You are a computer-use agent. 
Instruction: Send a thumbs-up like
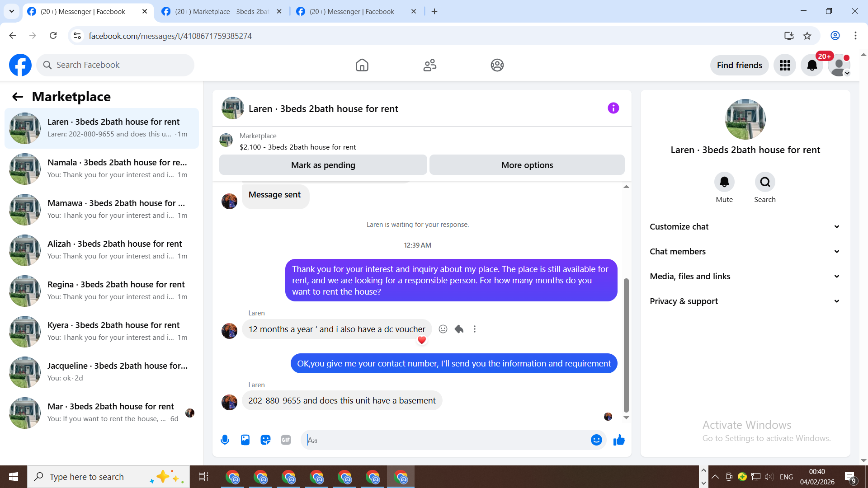(619, 440)
